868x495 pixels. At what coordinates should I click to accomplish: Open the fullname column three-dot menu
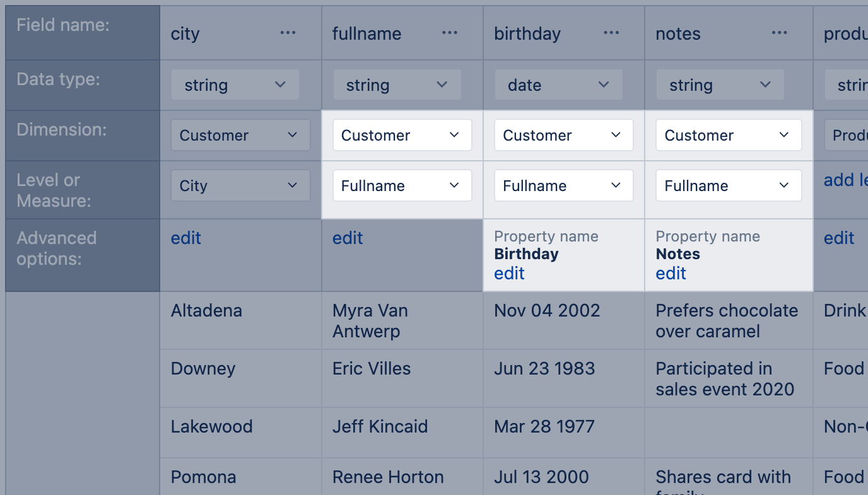(449, 33)
